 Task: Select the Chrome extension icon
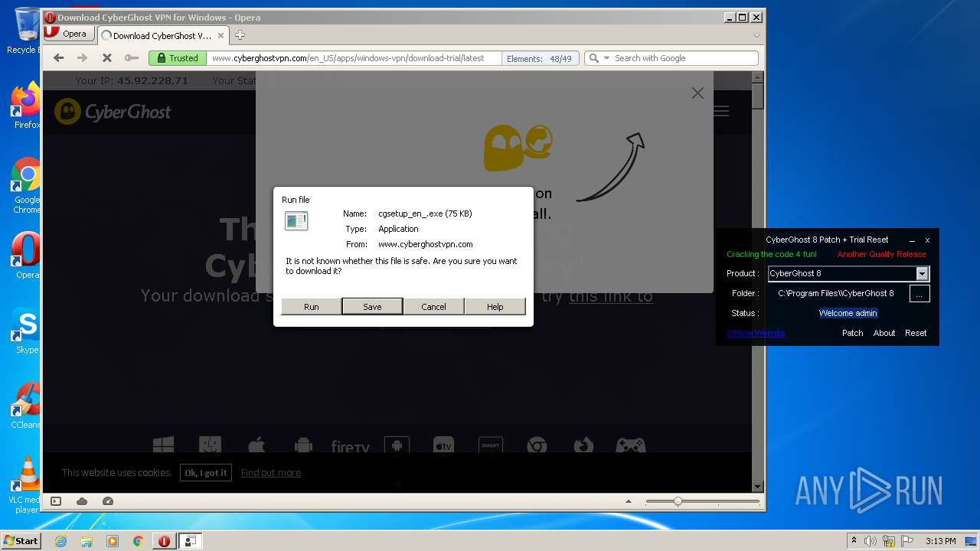click(537, 445)
